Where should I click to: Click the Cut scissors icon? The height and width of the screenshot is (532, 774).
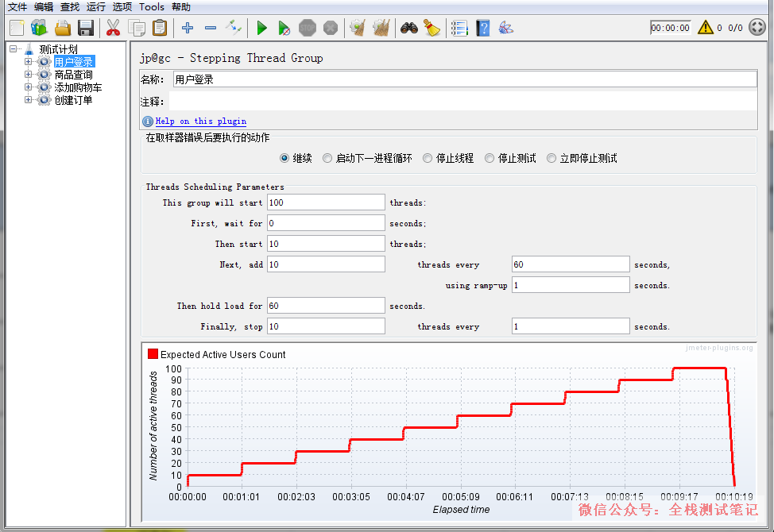(x=113, y=28)
